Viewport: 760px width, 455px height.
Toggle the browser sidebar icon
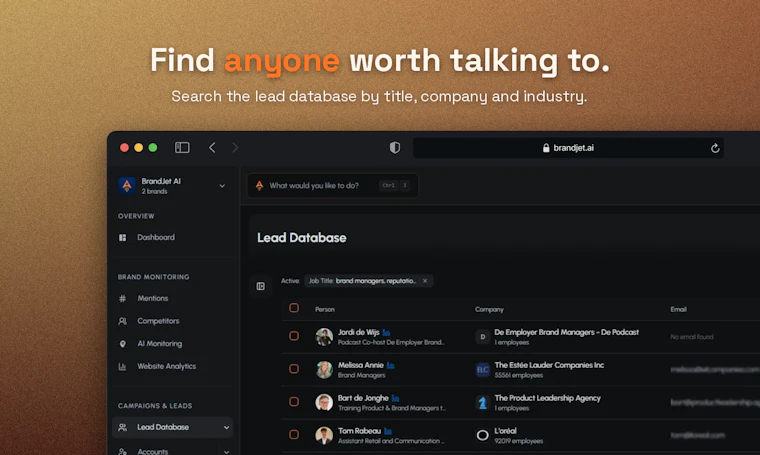pyautogui.click(x=182, y=147)
